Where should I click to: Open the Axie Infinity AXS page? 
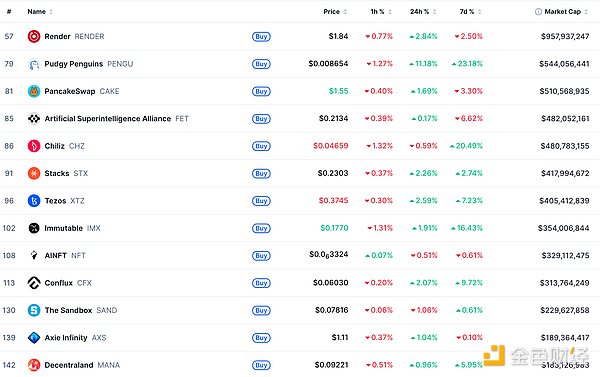(x=75, y=338)
